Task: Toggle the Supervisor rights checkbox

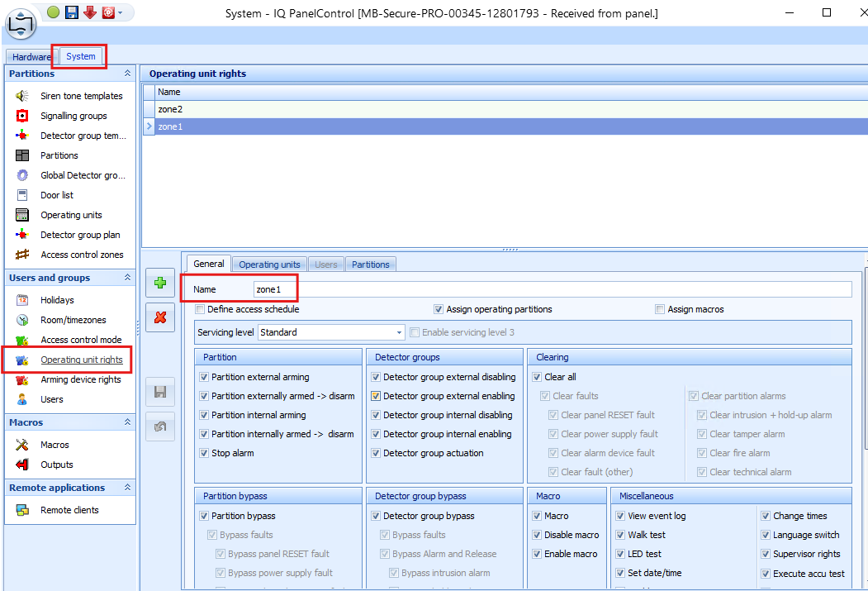Action: click(766, 554)
